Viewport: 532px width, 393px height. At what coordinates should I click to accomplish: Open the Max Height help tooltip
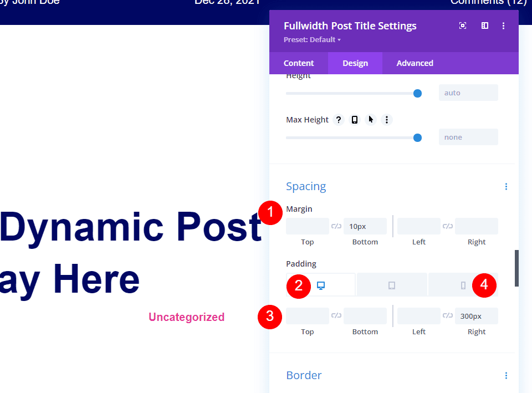tap(338, 119)
